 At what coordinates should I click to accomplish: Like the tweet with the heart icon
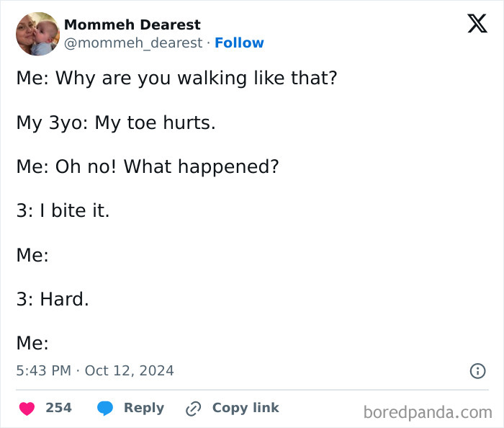point(27,409)
